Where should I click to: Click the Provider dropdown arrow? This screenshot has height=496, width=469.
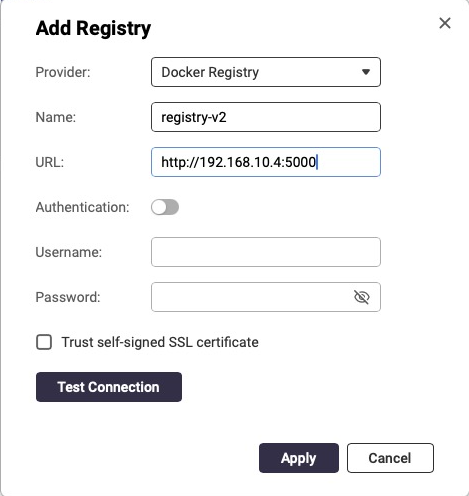click(x=366, y=72)
